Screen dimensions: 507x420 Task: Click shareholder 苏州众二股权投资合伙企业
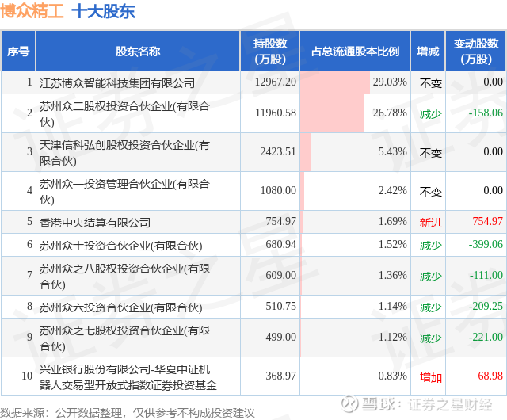pos(124,114)
